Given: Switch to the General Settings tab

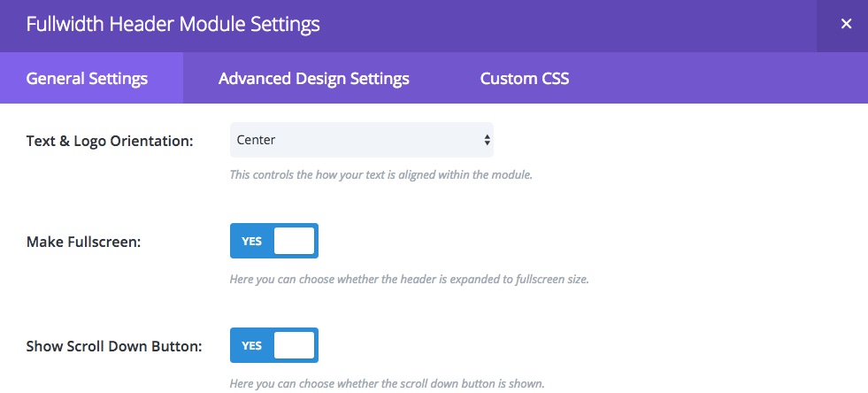Looking at the screenshot, I should 87,78.
